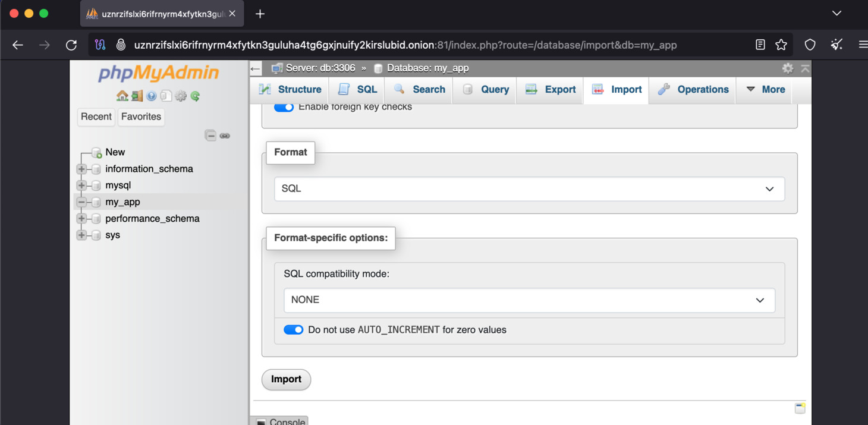Viewport: 868px width, 425px height.
Task: Open the Format SQL dropdown
Action: coord(529,188)
